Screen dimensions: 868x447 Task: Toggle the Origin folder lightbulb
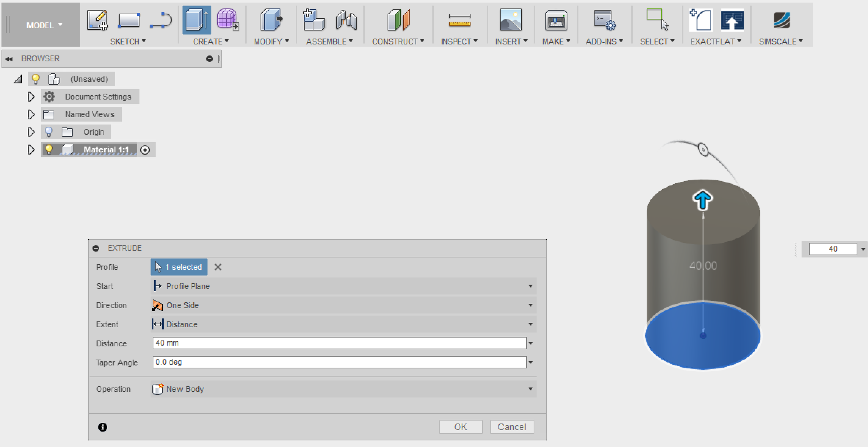tap(49, 132)
